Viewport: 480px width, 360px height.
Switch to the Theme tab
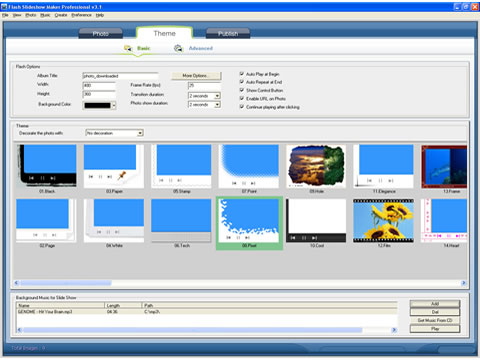(165, 33)
